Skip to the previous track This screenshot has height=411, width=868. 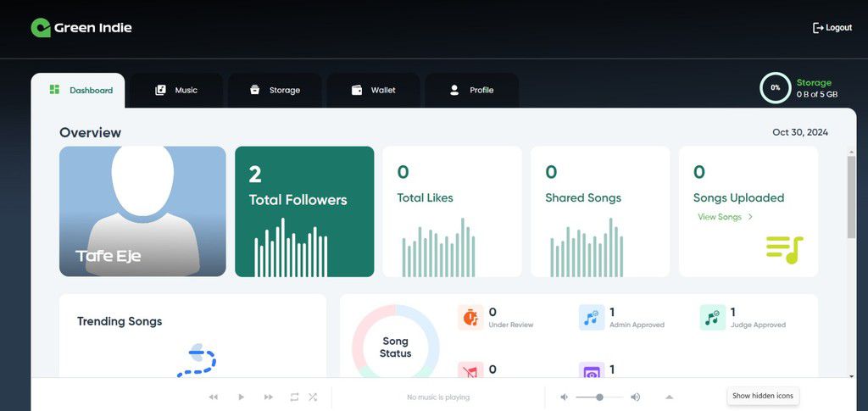214,397
